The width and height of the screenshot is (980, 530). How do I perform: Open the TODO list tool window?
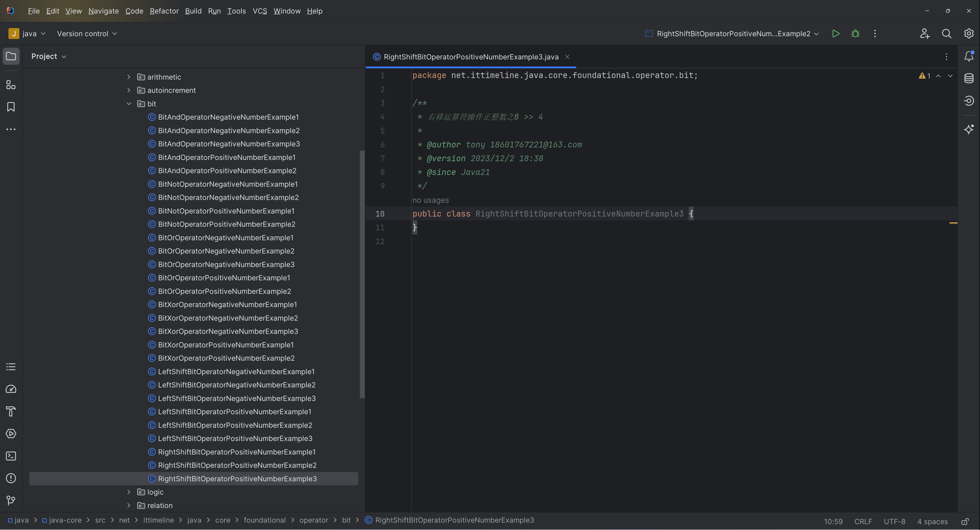click(x=11, y=367)
